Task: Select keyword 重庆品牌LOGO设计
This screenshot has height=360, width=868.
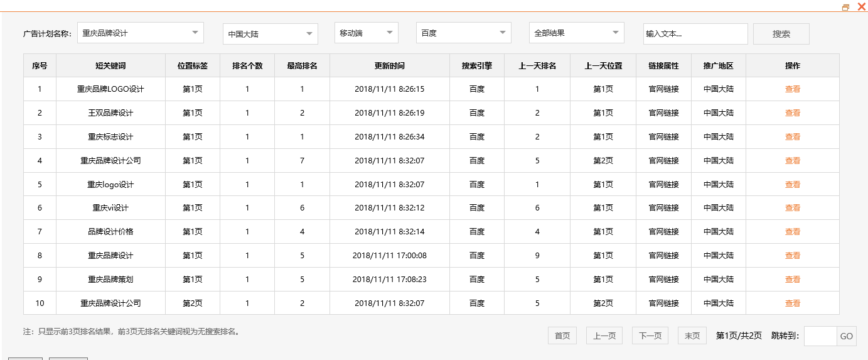Action: 110,89
